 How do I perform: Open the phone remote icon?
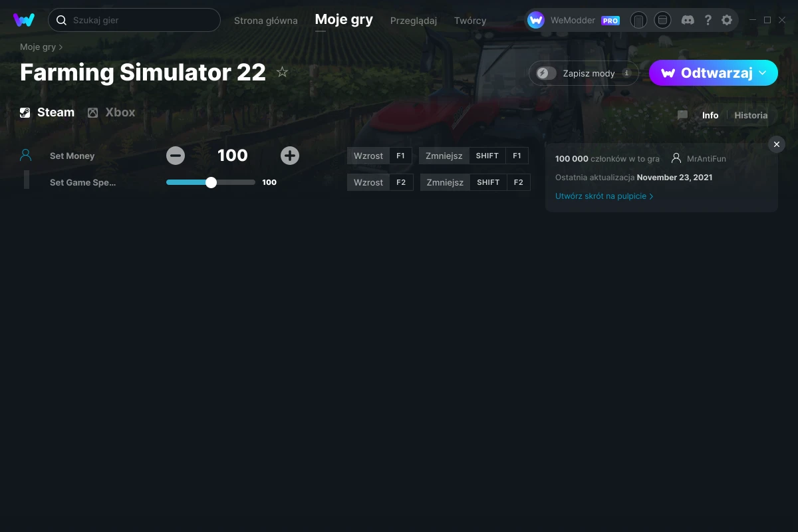pos(638,20)
